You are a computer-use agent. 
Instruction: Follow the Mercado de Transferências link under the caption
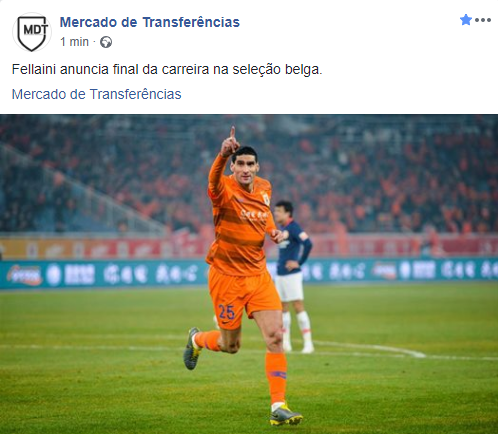pyautogui.click(x=96, y=94)
